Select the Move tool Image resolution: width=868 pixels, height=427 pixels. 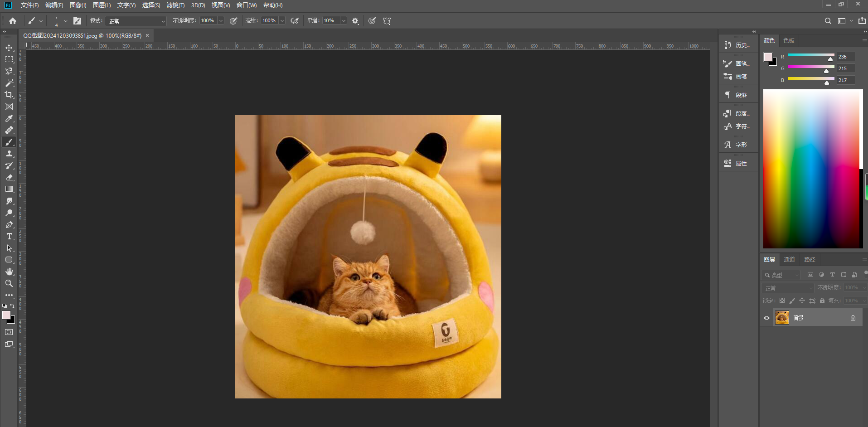tap(9, 48)
